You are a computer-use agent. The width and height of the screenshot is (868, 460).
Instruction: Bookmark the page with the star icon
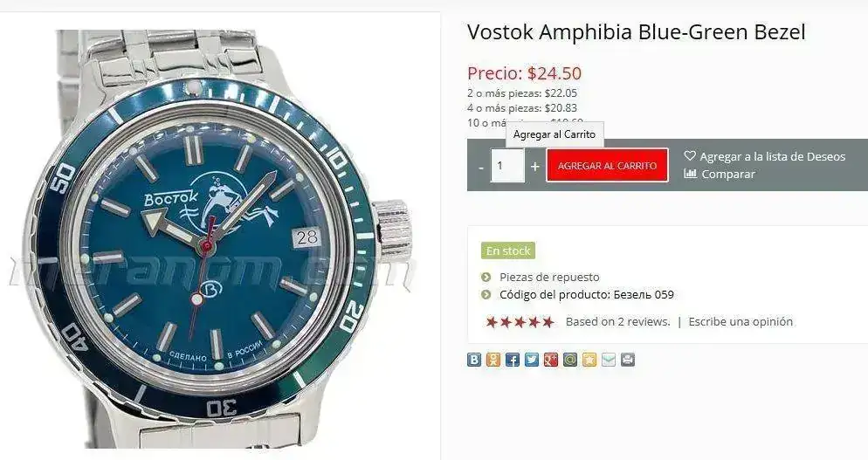(x=589, y=360)
